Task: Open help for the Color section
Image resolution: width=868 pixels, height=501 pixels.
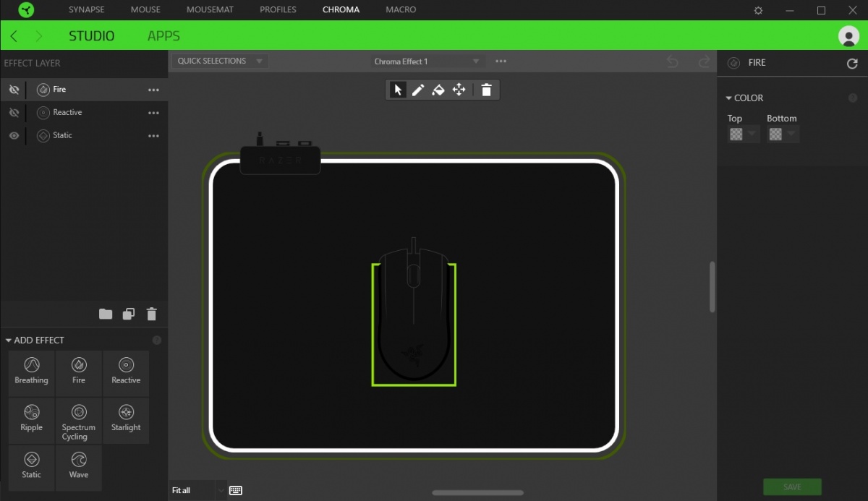Action: point(853,98)
